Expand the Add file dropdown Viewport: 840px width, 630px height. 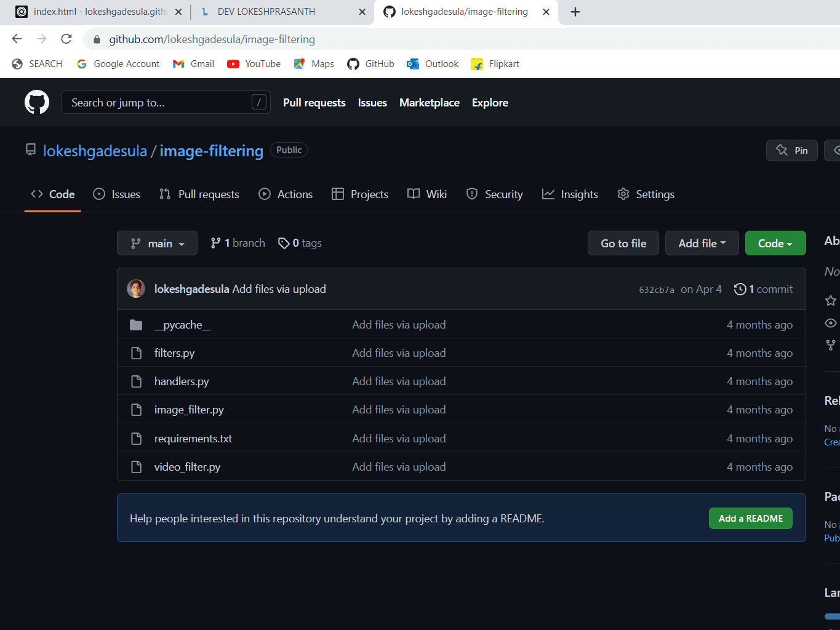tap(702, 243)
